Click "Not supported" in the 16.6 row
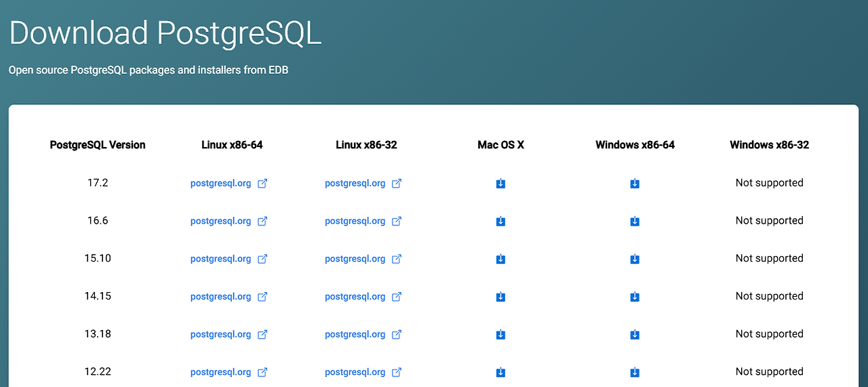The width and height of the screenshot is (868, 387). (770, 221)
